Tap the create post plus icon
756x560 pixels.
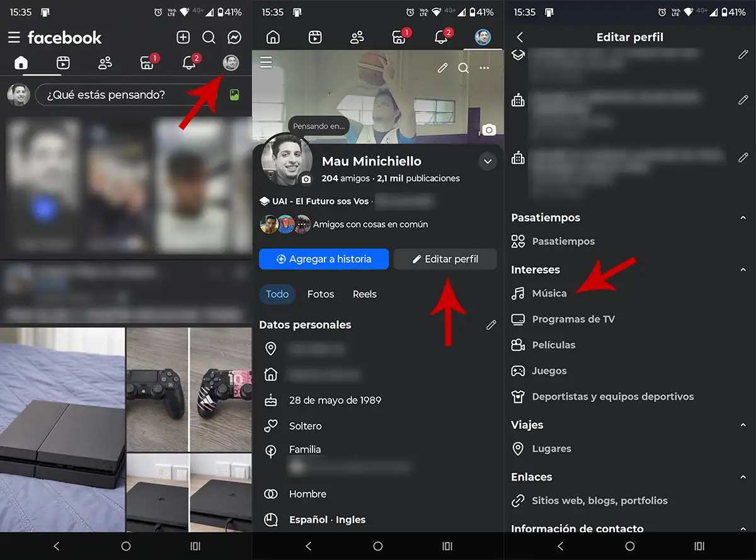pos(183,38)
